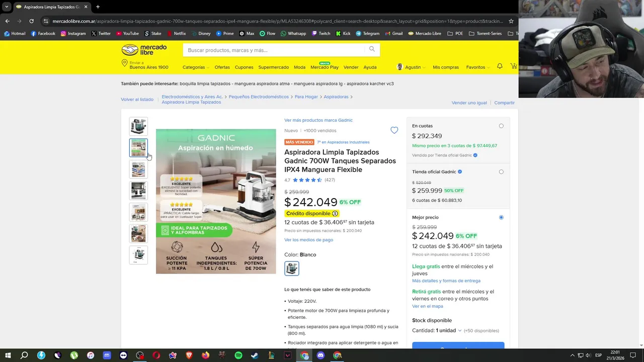Click 'Más detalles y formas de entrega'
644x362 pixels.
446,281
